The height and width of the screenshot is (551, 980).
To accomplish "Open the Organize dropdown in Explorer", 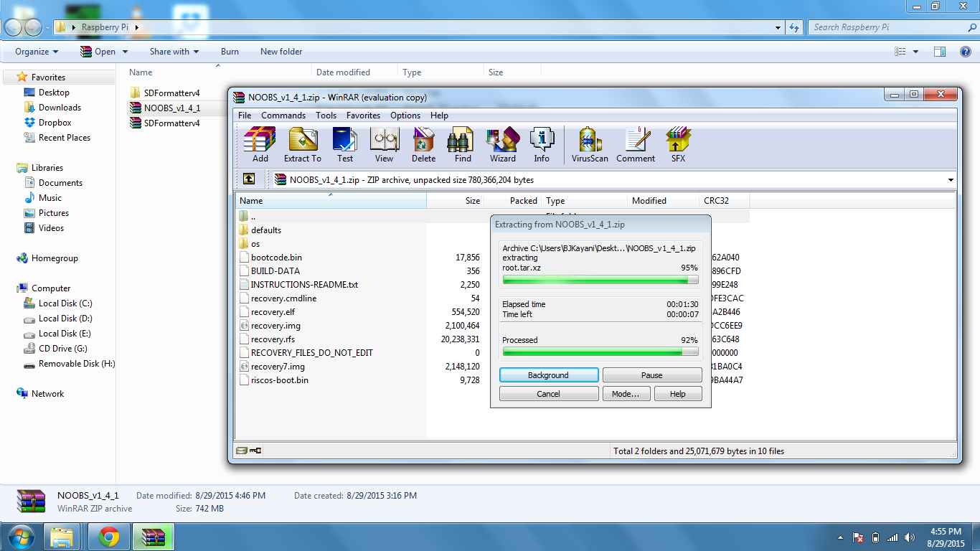I will (37, 52).
